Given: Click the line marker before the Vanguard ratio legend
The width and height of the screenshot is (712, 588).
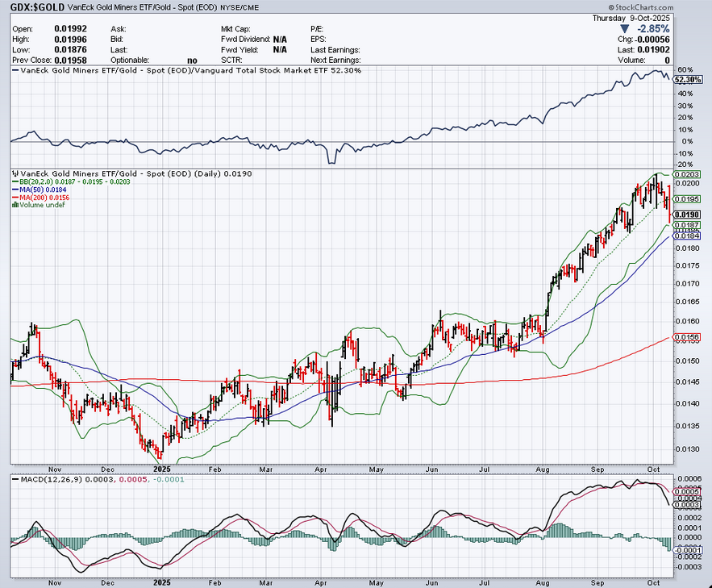Looking at the screenshot, I should [x=14, y=71].
